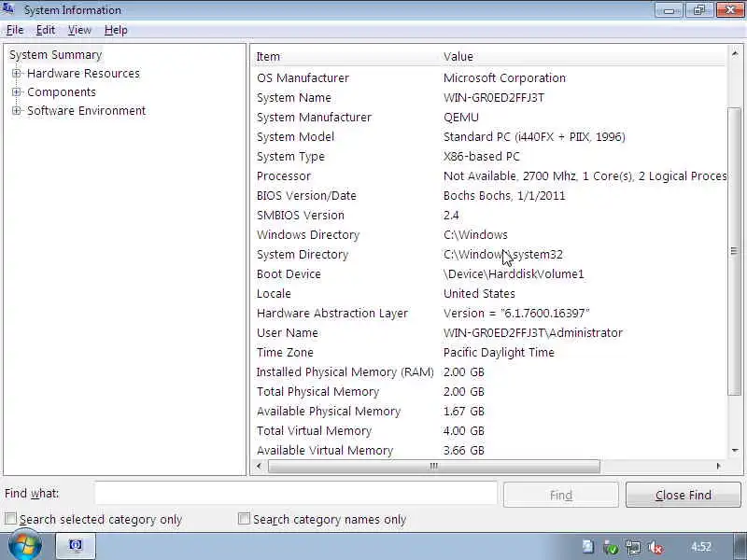The height and width of the screenshot is (560, 747).
Task: Click the Show Desktop strip
Action: [740, 546]
